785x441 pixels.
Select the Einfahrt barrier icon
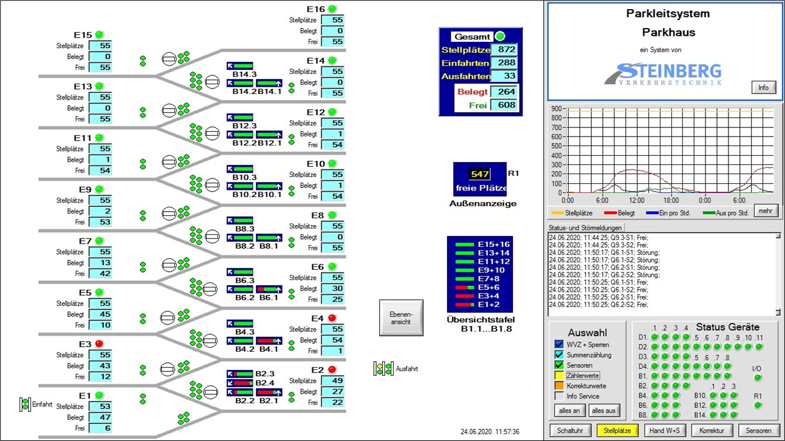point(25,404)
